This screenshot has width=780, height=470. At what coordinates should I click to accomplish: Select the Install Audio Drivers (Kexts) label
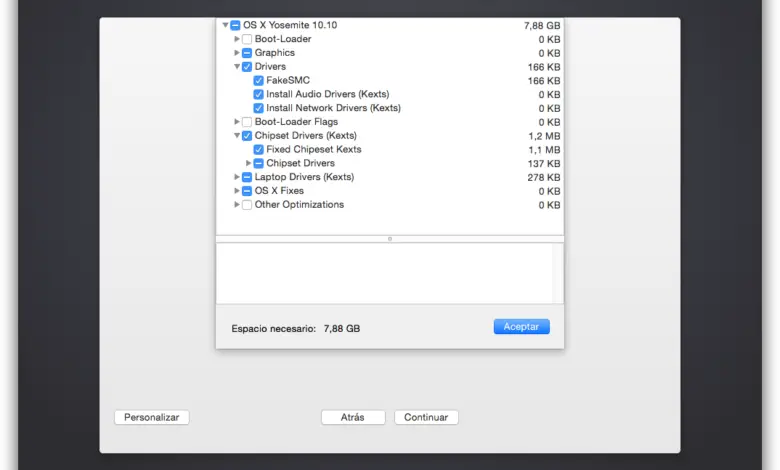tap(327, 94)
